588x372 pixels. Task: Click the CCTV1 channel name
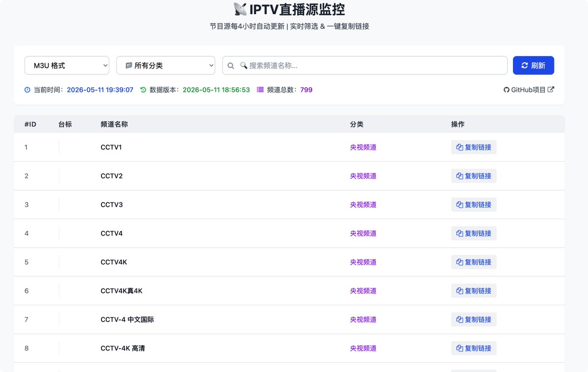(x=111, y=147)
